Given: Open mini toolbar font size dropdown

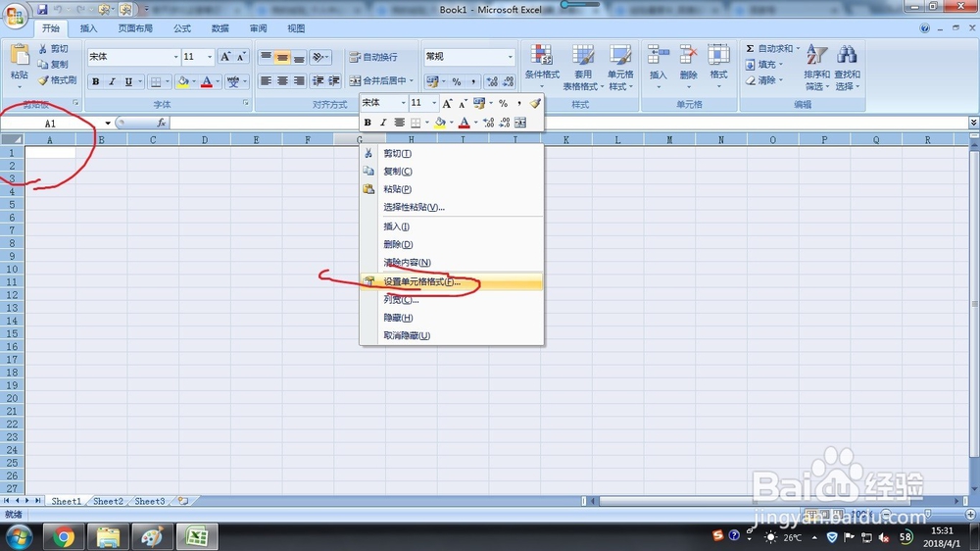Looking at the screenshot, I should (434, 103).
